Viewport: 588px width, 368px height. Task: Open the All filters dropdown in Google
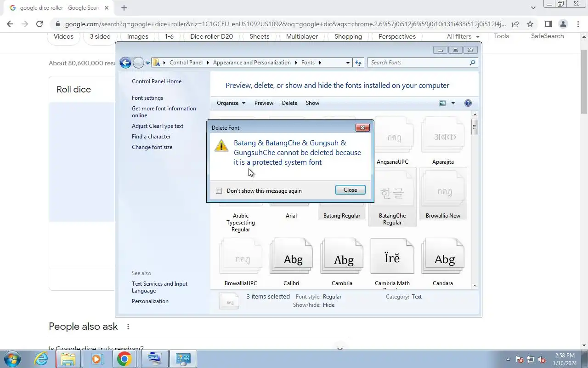[463, 36]
